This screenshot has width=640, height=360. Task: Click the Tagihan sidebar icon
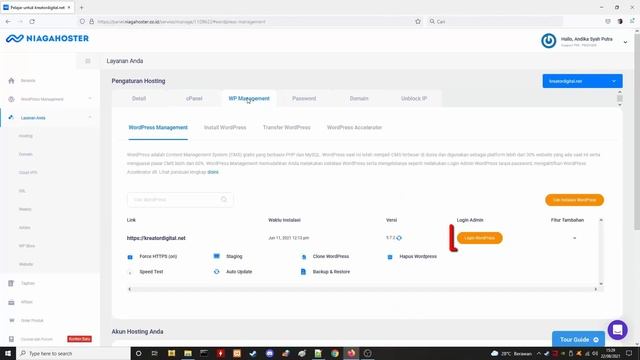point(11,283)
